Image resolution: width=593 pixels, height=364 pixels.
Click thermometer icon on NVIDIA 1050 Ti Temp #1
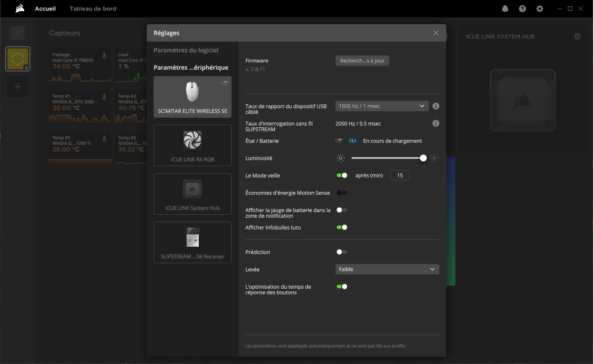point(104,139)
